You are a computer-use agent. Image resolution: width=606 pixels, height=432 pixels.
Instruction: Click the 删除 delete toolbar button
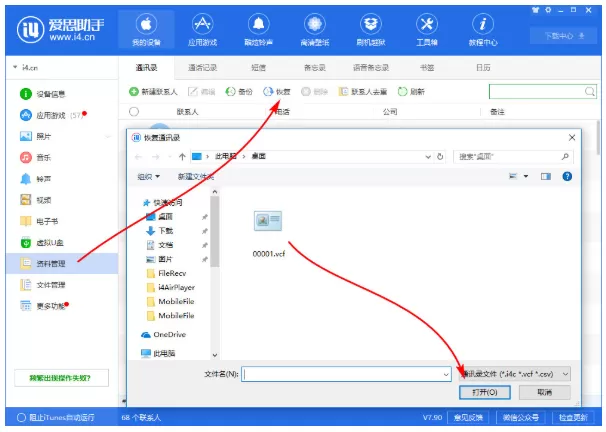point(314,92)
